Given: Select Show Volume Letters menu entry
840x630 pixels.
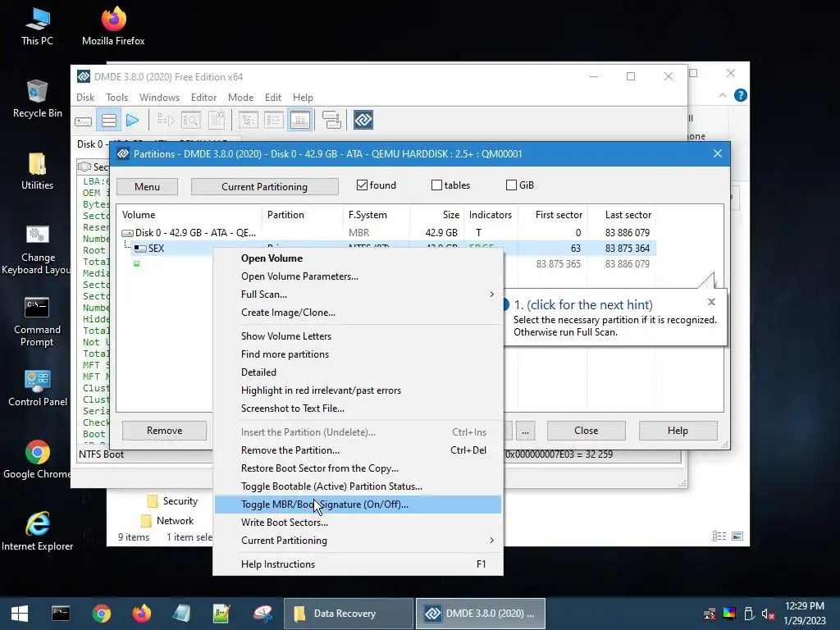Looking at the screenshot, I should point(358,336).
